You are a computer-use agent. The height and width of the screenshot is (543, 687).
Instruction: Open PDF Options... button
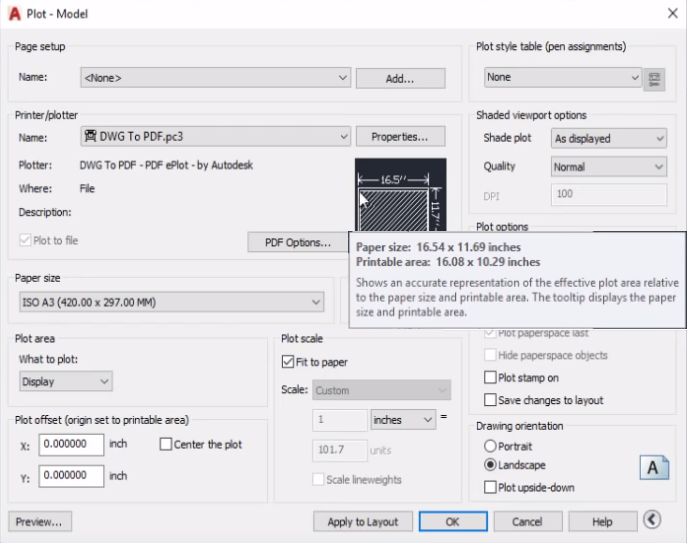coord(298,242)
